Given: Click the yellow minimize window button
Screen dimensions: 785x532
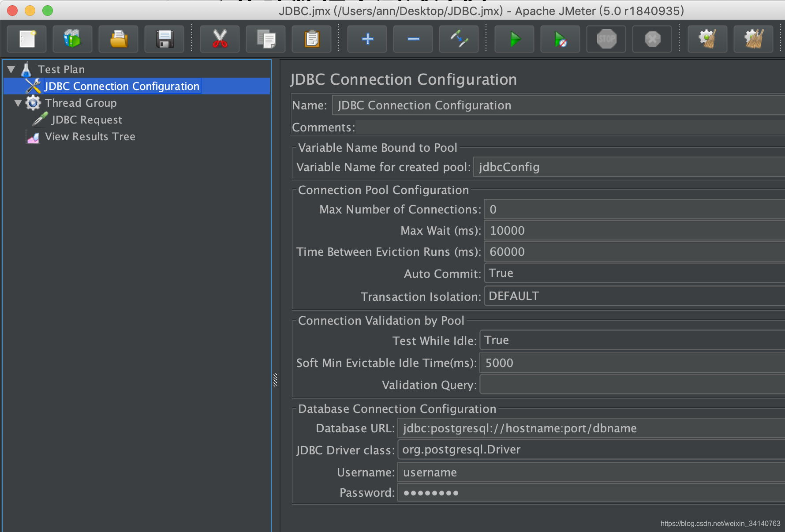Looking at the screenshot, I should tap(30, 11).
